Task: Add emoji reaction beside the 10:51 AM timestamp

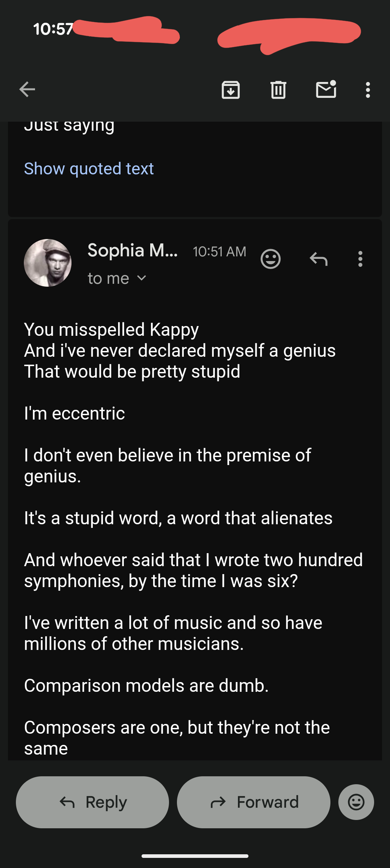Action: (x=270, y=259)
